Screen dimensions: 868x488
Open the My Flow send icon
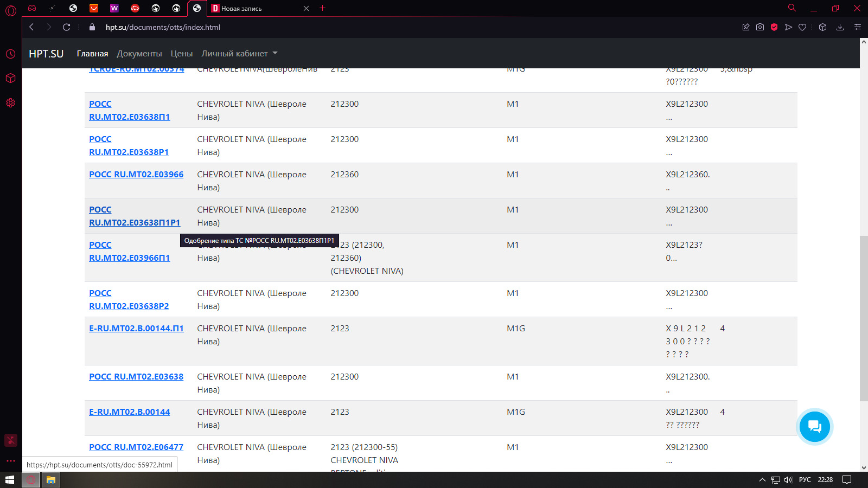point(788,27)
